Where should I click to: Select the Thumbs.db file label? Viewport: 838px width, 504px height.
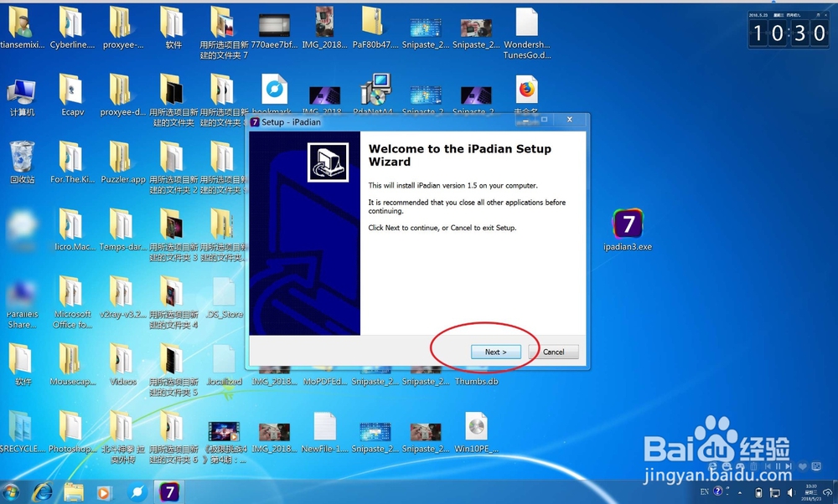click(x=476, y=381)
